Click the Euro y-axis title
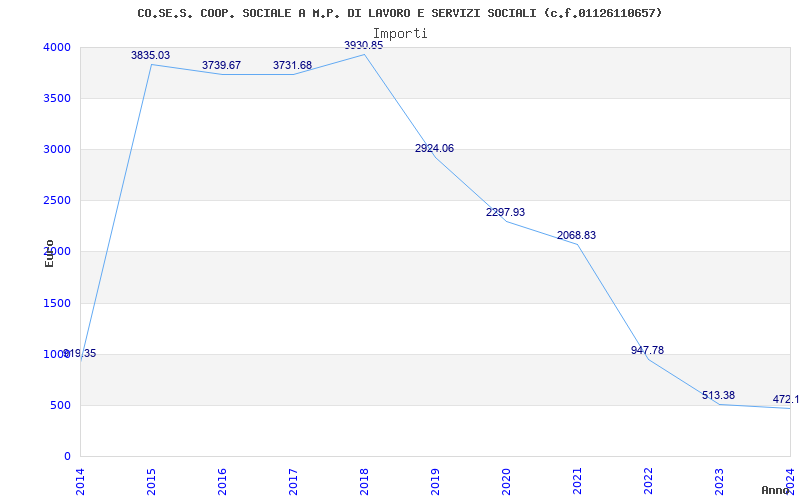This screenshot has height=500, width=800. (x=49, y=253)
